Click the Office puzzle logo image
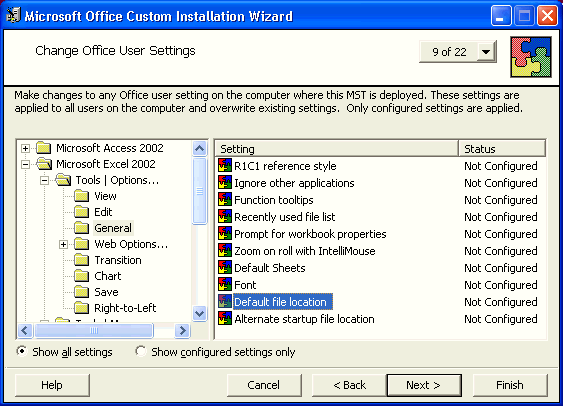Viewport: 563px width, 406px height. [x=531, y=57]
